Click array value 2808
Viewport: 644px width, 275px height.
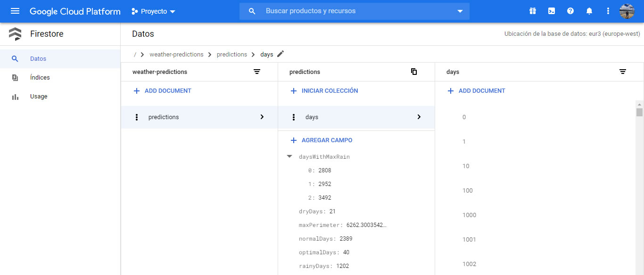pyautogui.click(x=325, y=170)
